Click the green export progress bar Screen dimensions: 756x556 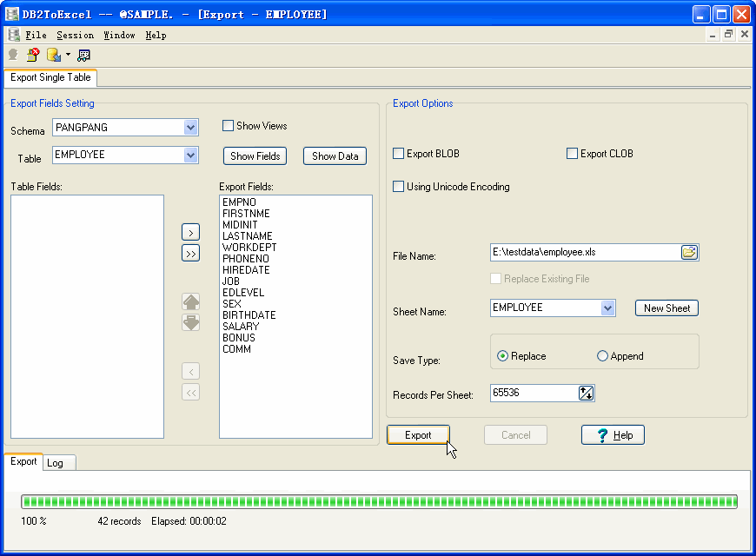coord(379,501)
